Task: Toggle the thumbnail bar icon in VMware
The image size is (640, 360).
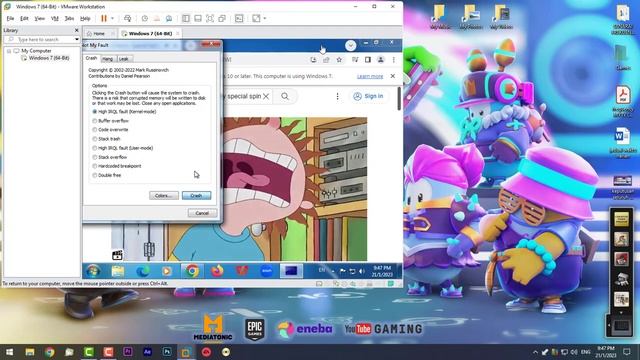Action: coord(198,18)
